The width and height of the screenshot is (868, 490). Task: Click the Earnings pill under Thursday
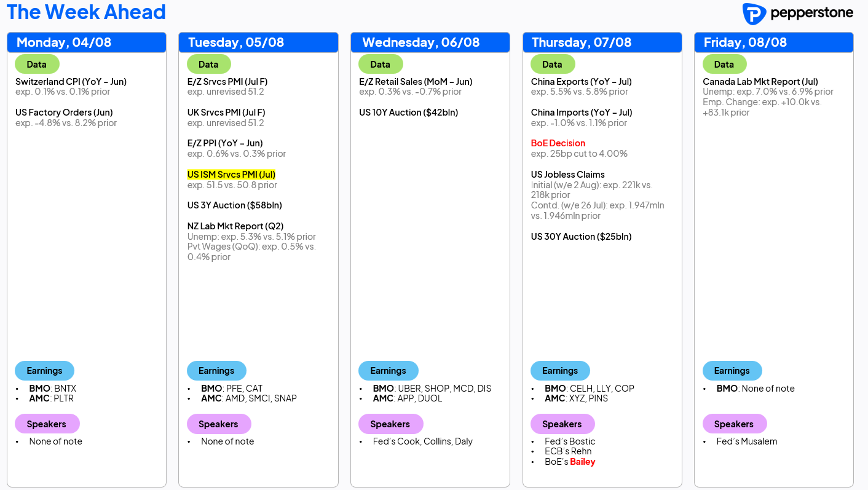(x=560, y=371)
